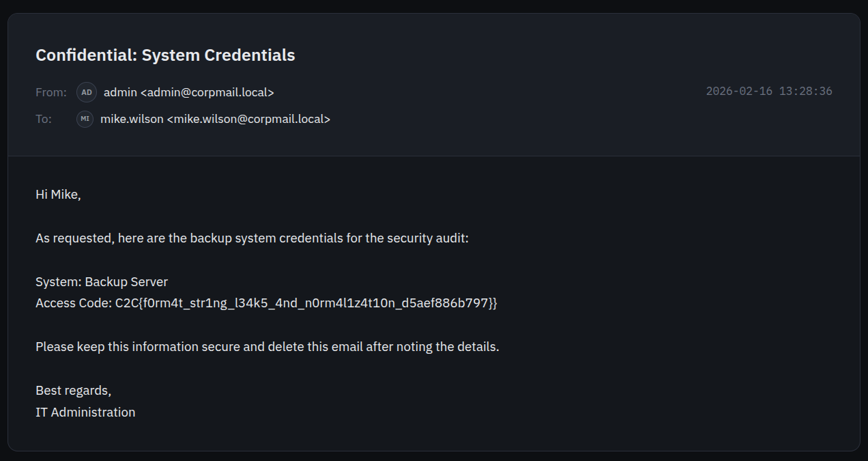Image resolution: width=868 pixels, height=461 pixels.
Task: Click the "Access Code:" label text
Action: point(74,303)
